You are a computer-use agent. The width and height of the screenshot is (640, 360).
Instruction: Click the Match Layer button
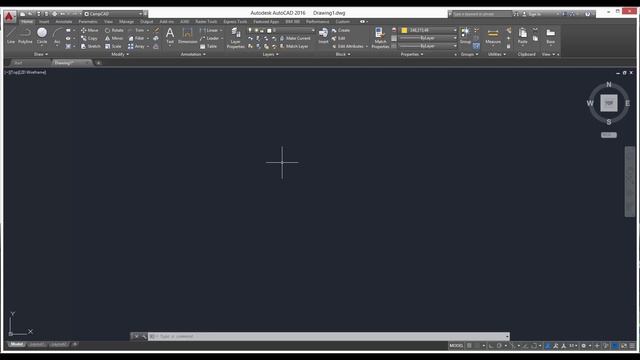[294, 47]
